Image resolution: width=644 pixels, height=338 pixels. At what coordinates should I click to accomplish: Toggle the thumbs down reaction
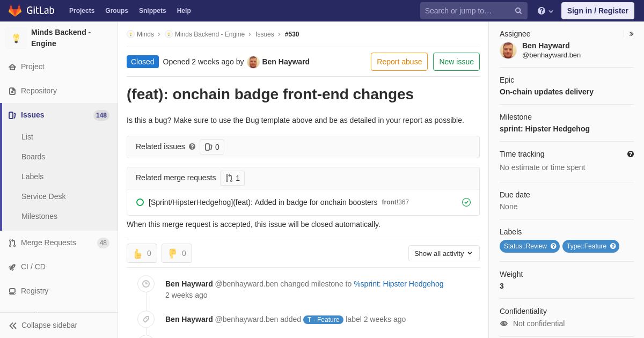click(x=177, y=253)
